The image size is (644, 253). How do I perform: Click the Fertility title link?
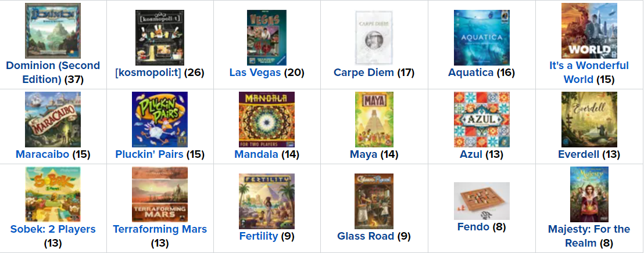pyautogui.click(x=259, y=236)
